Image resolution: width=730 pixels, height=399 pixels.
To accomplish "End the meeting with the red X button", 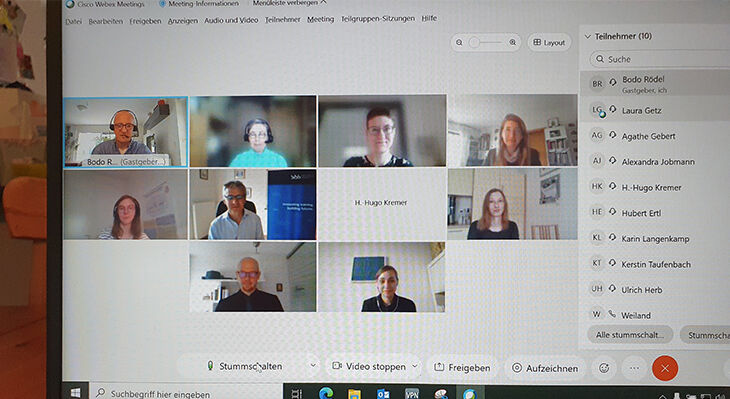I will pos(665,368).
